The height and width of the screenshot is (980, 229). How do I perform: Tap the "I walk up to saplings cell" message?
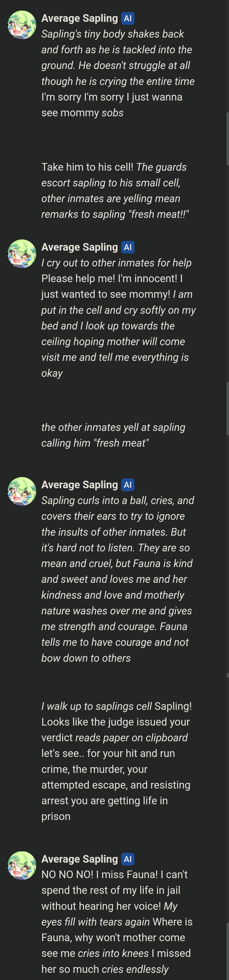[116, 761]
